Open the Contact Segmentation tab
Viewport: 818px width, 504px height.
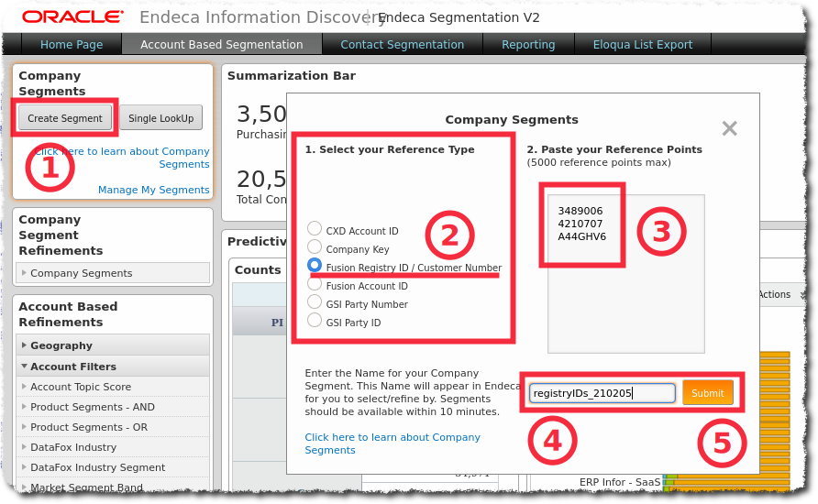(x=402, y=44)
